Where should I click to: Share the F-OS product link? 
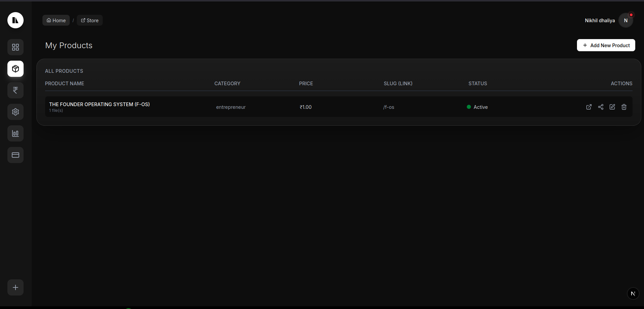[x=601, y=107]
